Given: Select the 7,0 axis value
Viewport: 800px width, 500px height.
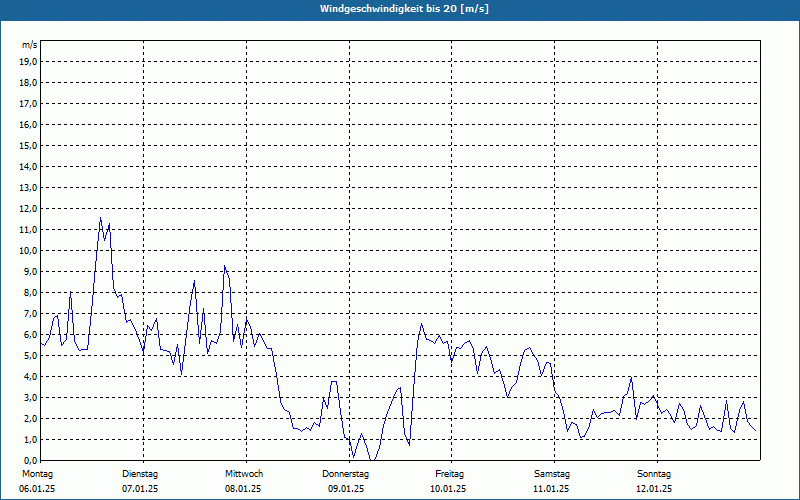Looking at the screenshot, I should pos(31,313).
